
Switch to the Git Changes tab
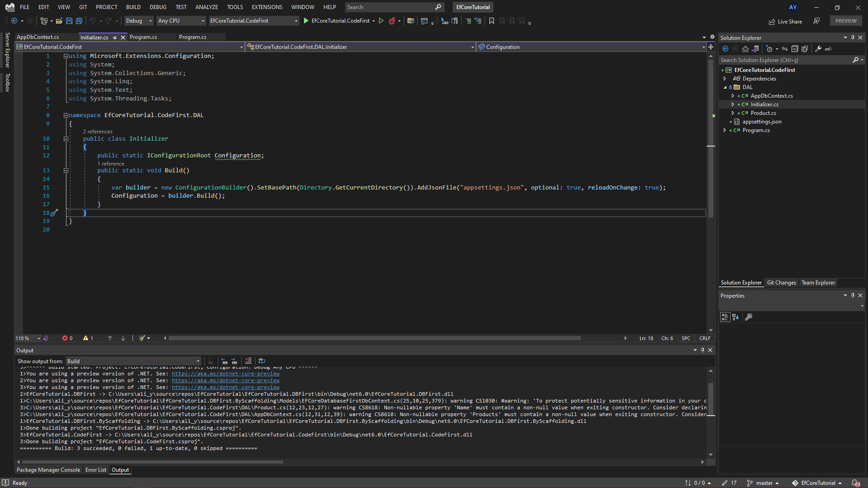pos(781,283)
